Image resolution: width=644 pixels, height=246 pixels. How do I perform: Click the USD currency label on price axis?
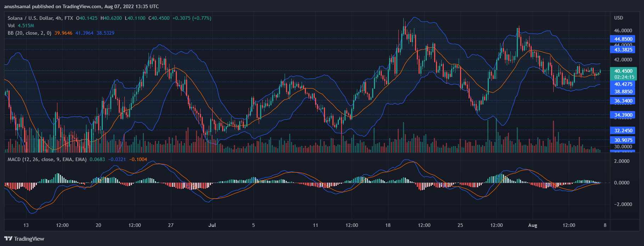pyautogui.click(x=618, y=18)
